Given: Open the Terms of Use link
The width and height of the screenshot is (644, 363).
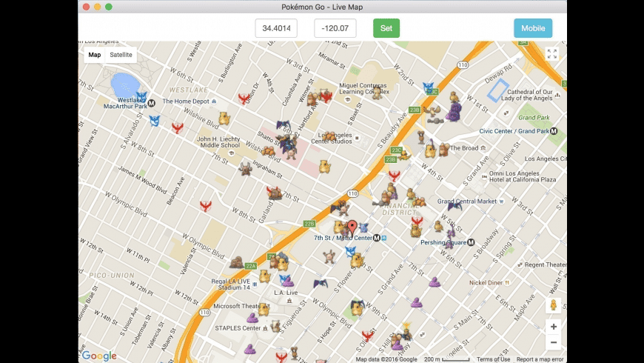Looking at the screenshot, I should (x=493, y=359).
